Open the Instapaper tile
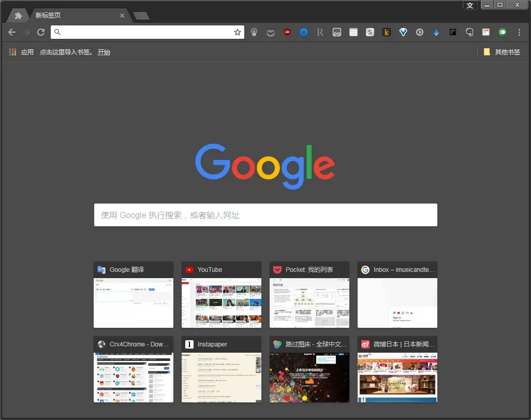This screenshot has height=420, width=531. [222, 369]
